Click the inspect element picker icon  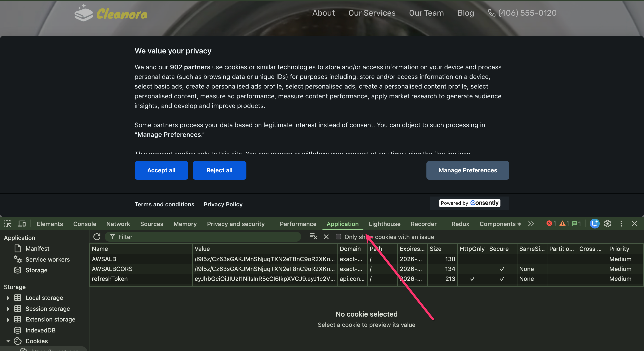coord(8,224)
